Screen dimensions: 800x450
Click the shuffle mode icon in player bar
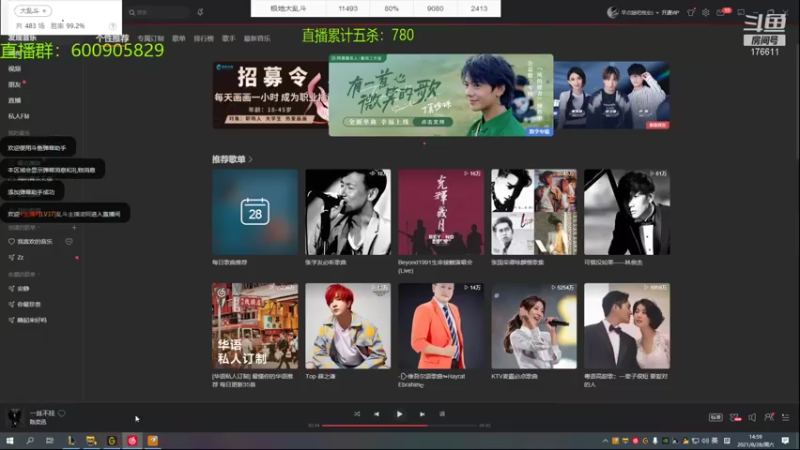[x=357, y=414]
